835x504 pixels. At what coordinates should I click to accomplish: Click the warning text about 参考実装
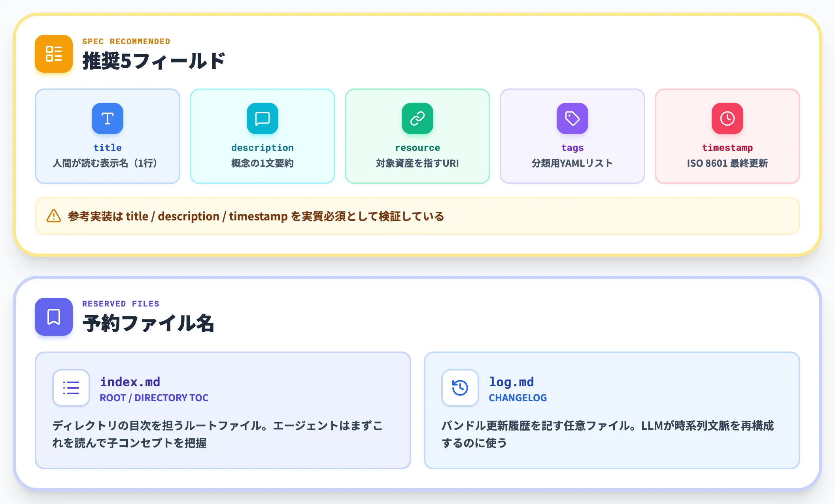point(256,216)
